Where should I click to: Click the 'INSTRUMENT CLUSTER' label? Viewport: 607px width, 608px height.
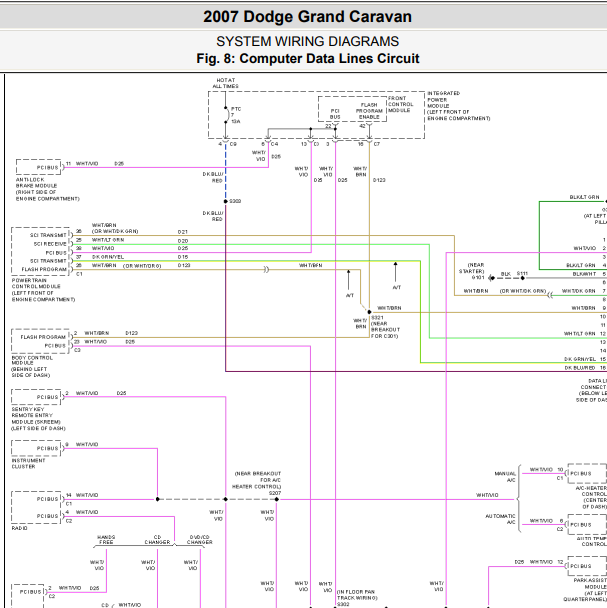[x=28, y=463]
